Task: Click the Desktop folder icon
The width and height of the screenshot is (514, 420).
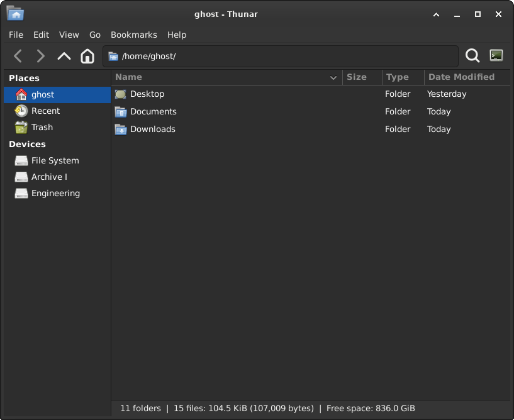Action: pos(121,94)
